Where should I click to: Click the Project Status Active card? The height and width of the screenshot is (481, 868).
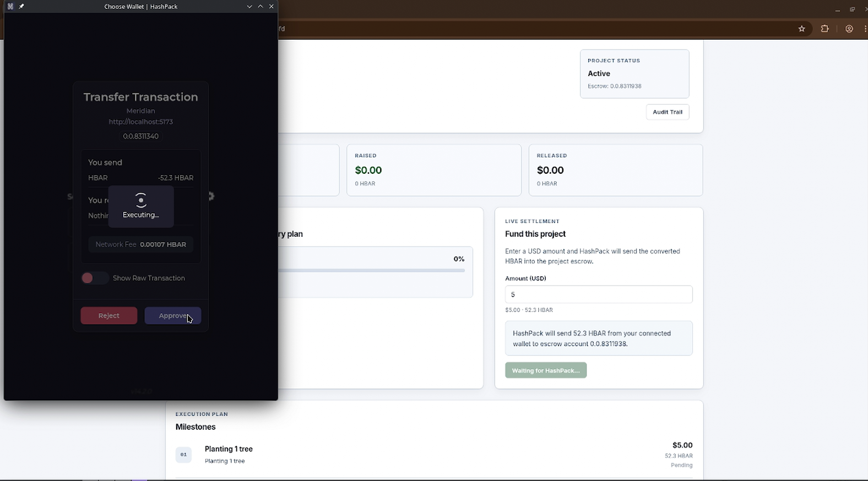[634, 74]
